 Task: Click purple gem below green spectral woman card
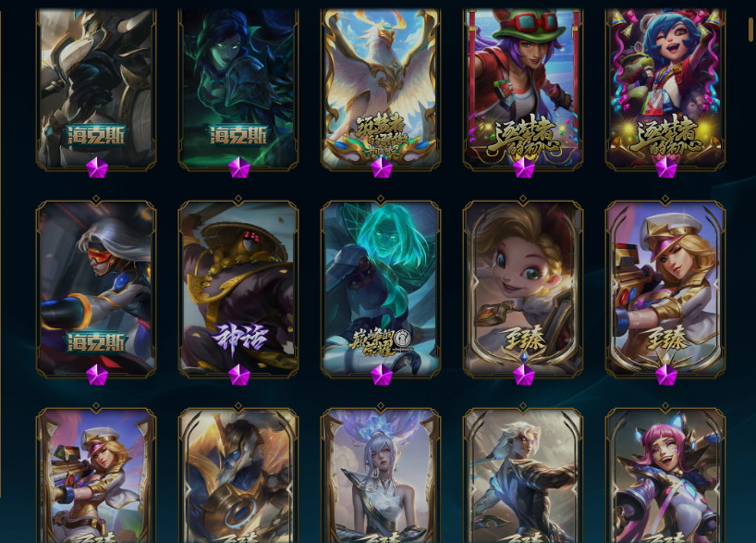[239, 167]
